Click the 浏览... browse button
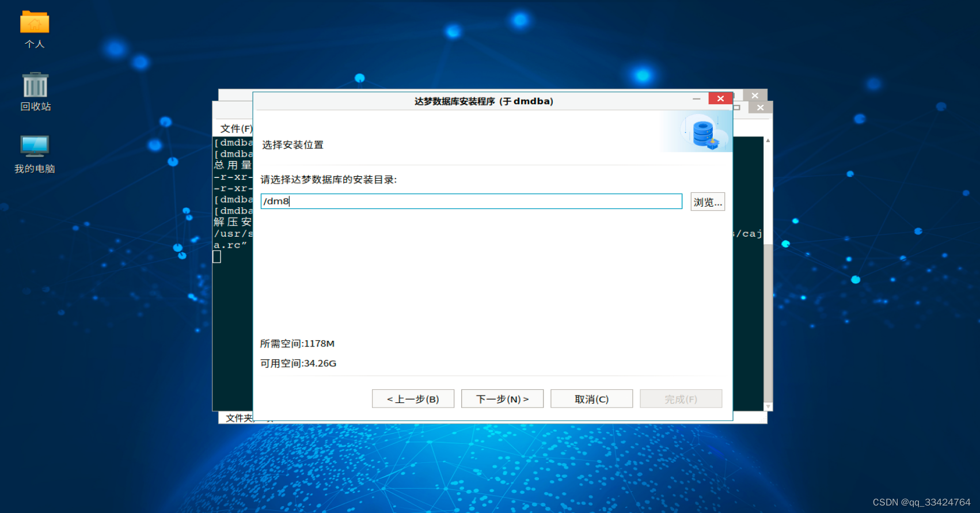 (x=708, y=202)
